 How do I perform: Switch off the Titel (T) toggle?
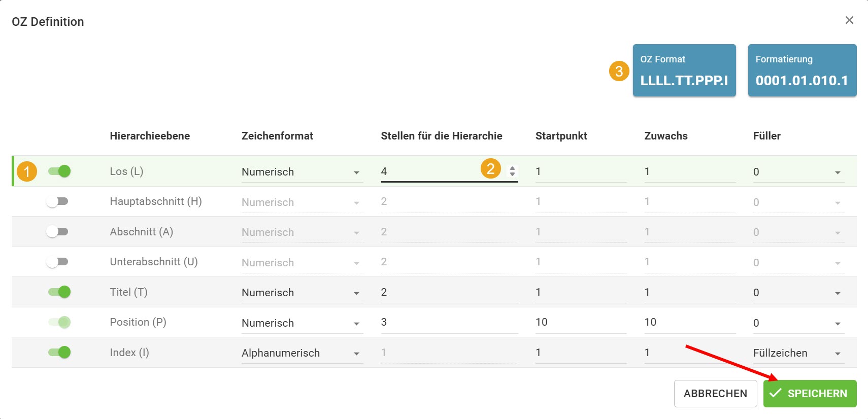point(59,292)
